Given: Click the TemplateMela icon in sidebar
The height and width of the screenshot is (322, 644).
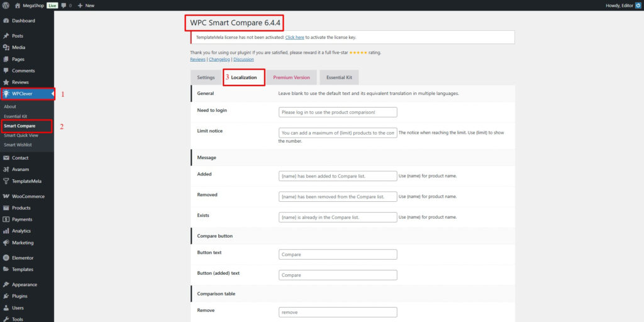Looking at the screenshot, I should (x=6, y=181).
